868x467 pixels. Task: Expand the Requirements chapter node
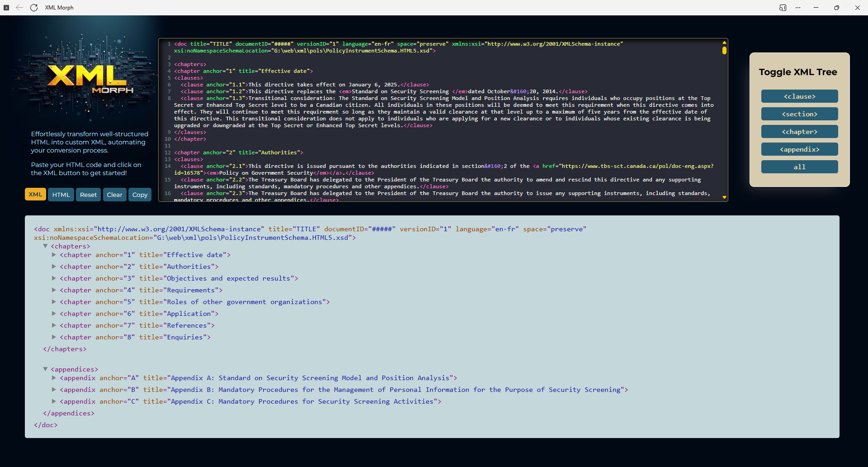(x=54, y=290)
